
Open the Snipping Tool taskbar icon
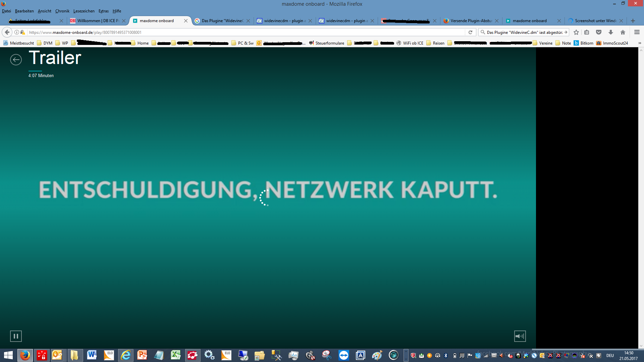(327, 355)
